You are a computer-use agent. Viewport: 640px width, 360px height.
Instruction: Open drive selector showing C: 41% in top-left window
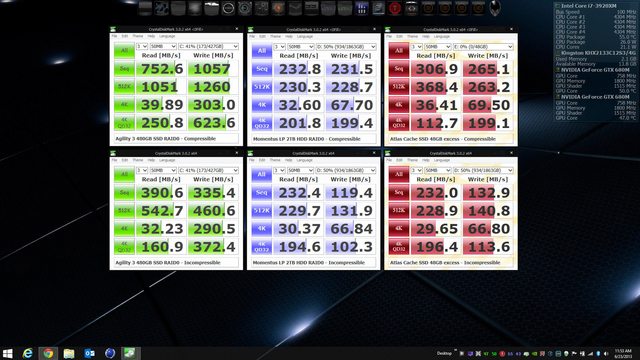click(x=208, y=46)
